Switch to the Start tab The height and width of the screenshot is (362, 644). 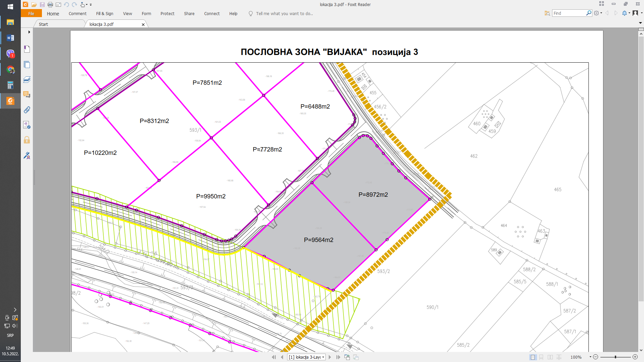[43, 24]
